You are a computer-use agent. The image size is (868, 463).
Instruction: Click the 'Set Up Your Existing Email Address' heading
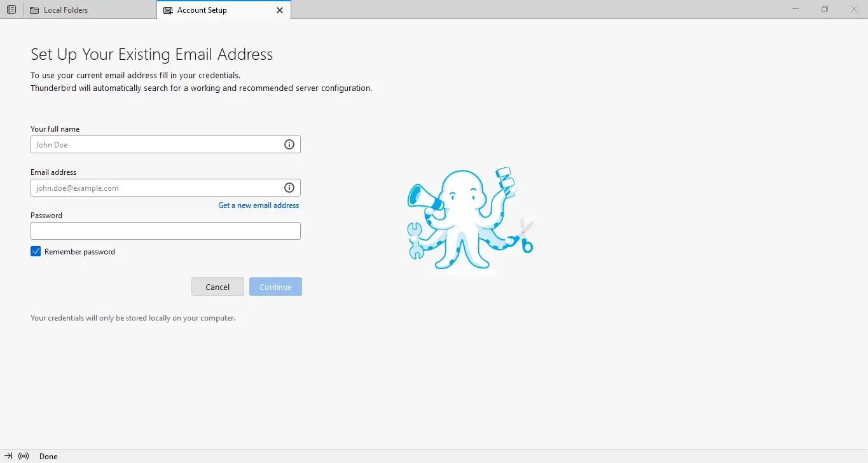point(152,55)
